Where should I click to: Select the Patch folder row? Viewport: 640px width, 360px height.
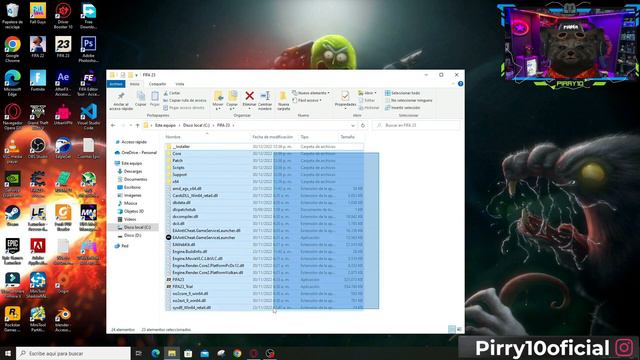(264, 160)
